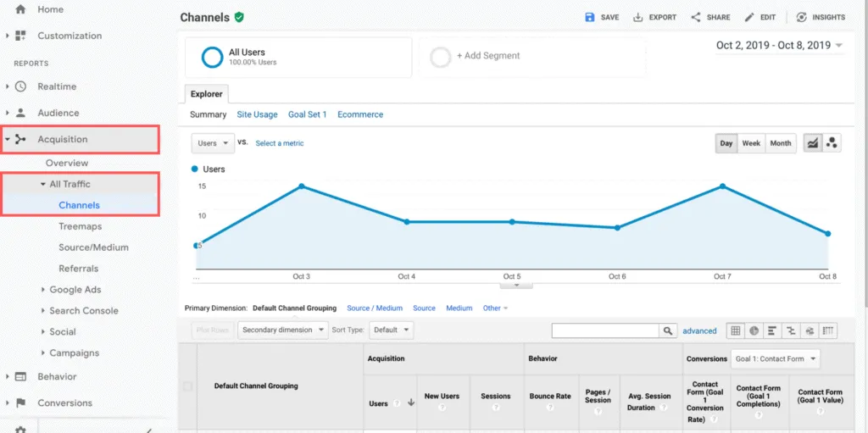Screen dimensions: 868x433
Task: Switch to the pie chart table view
Action: pos(754,330)
